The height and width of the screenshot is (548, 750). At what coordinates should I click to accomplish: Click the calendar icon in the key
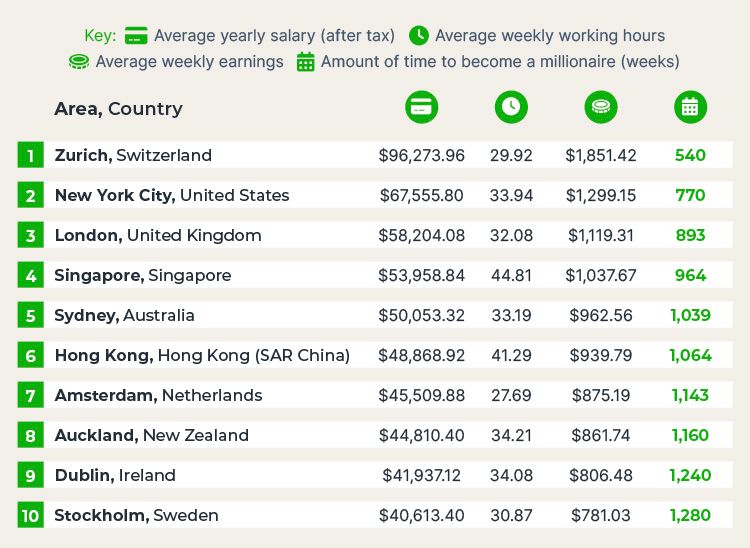pos(305,62)
